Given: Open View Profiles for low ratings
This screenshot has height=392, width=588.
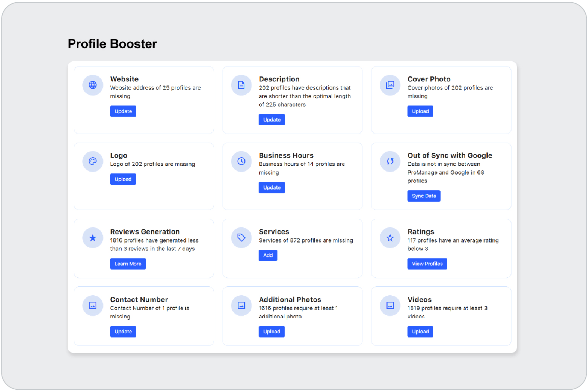Looking at the screenshot, I should click(x=427, y=264).
